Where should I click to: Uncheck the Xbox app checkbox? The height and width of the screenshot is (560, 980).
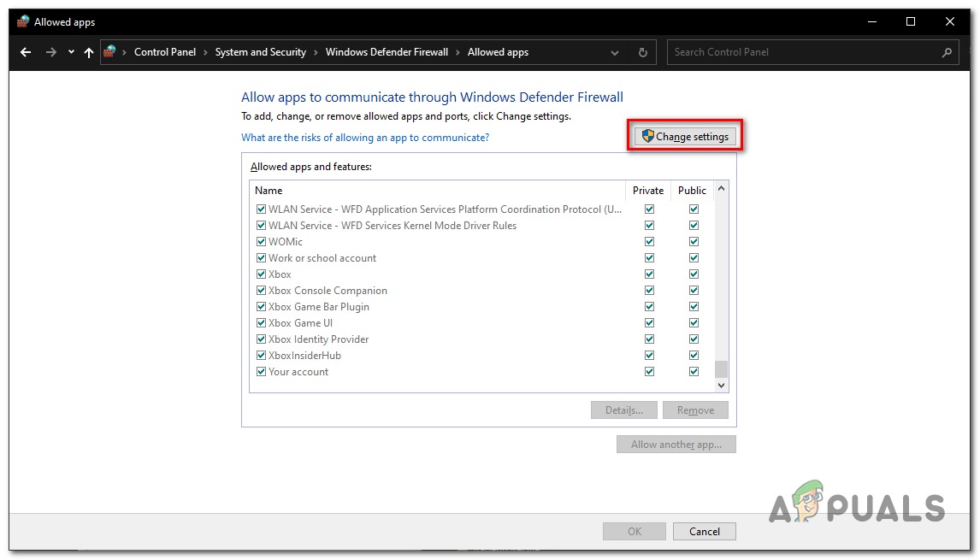pyautogui.click(x=261, y=274)
